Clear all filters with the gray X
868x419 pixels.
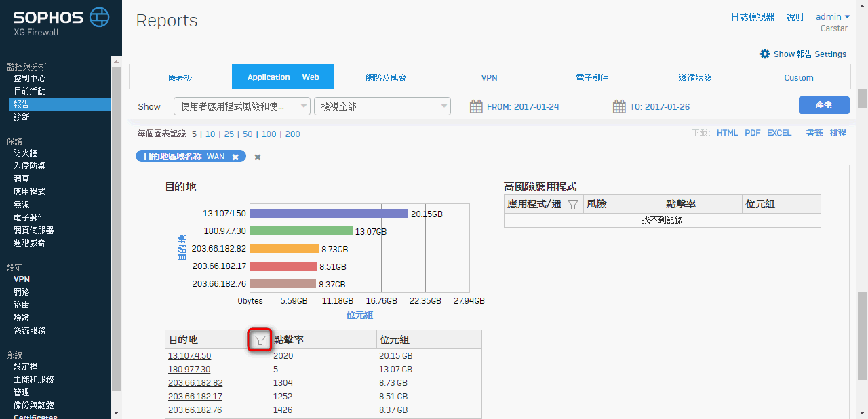click(258, 157)
